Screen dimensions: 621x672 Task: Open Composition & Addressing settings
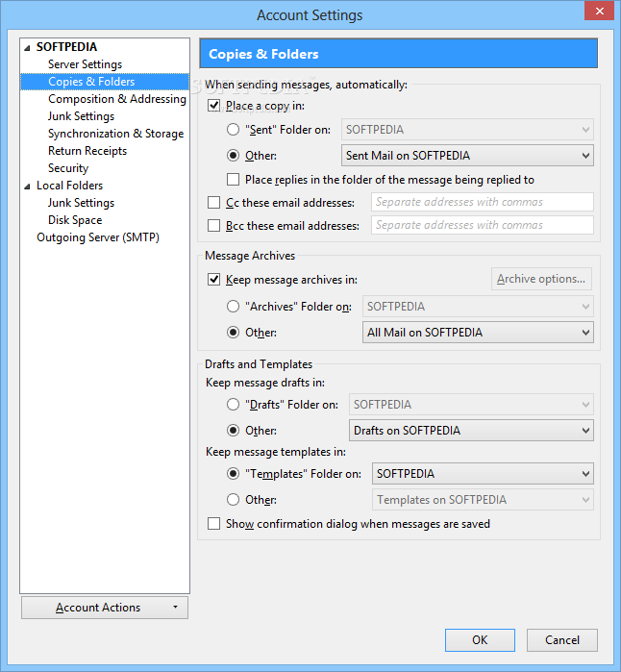pos(117,99)
